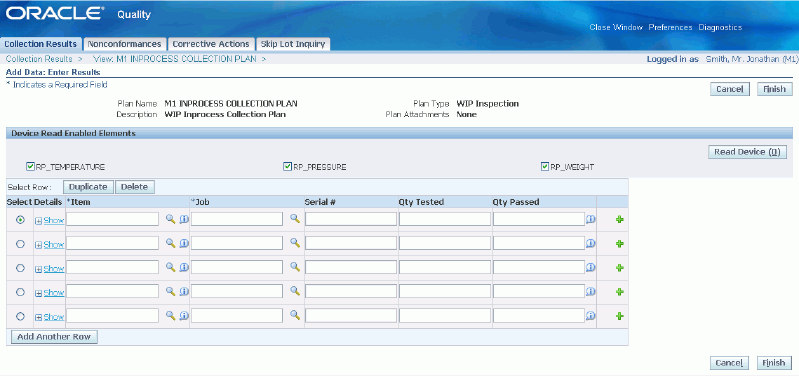The image size is (799, 376).
Task: Uncheck RP_PRESSURE checkbox
Action: coord(287,167)
